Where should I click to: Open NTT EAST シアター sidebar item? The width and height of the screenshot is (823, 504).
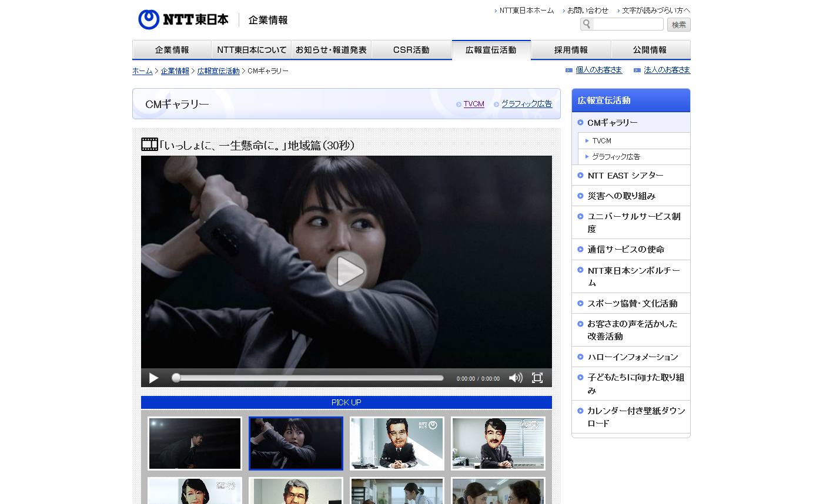pos(631,175)
